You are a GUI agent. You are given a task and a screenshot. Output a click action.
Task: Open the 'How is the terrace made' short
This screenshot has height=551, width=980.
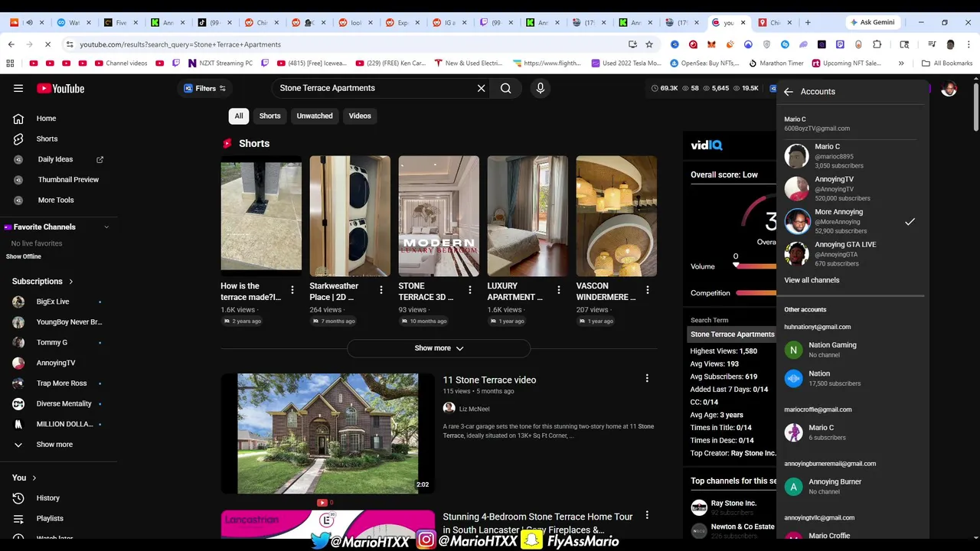(x=261, y=217)
